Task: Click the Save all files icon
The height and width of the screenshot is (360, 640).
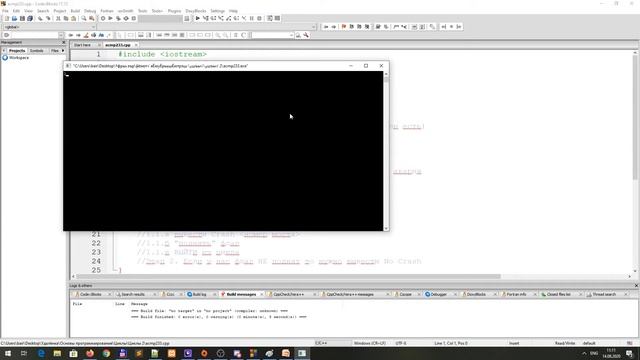Action: (30, 18)
